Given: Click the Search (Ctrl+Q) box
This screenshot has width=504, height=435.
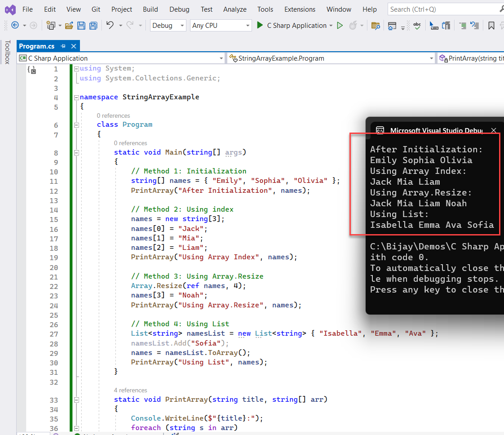Looking at the screenshot, I should [446, 9].
